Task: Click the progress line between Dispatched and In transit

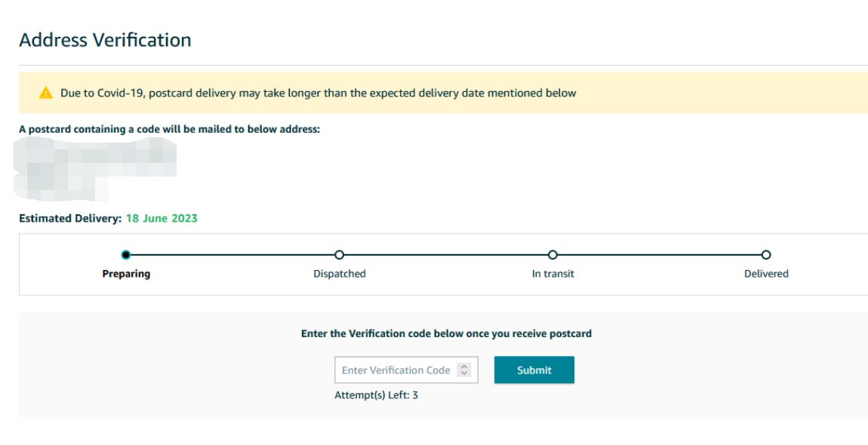Action: (445, 255)
